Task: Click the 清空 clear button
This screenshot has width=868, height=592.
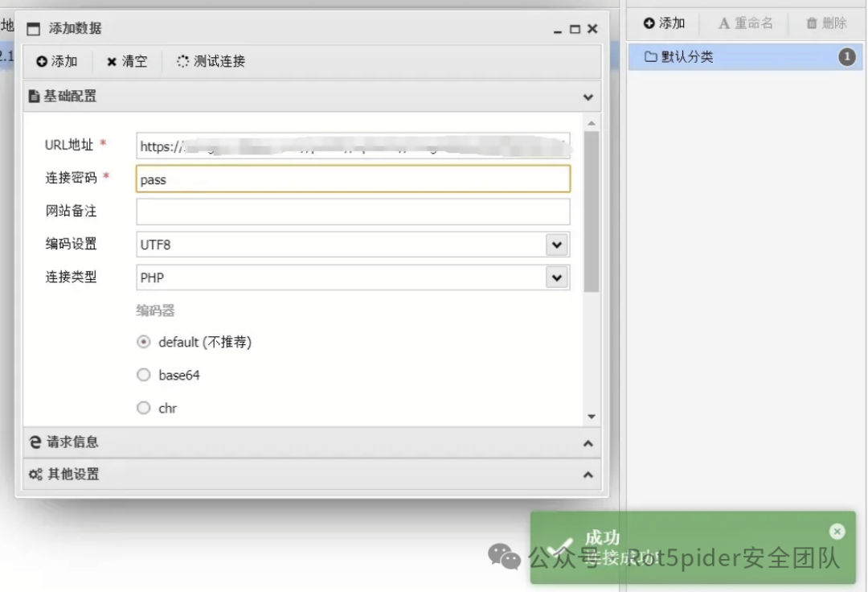Action: coord(127,61)
